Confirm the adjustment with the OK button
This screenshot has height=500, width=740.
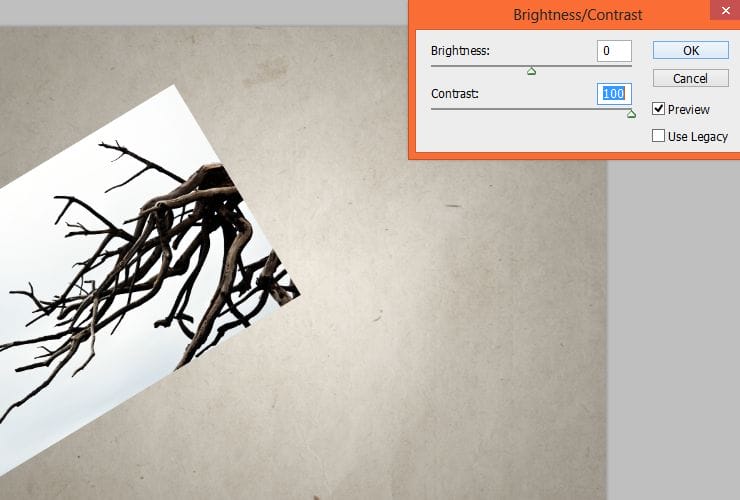pos(690,51)
